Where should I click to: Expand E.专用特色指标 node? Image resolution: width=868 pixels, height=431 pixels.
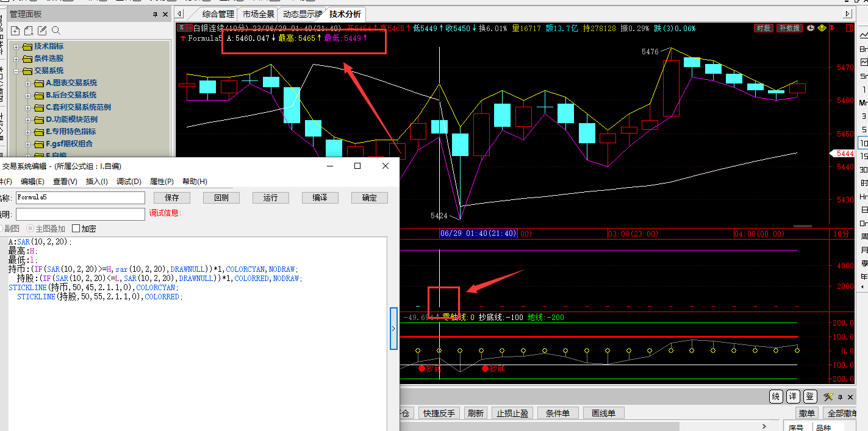click(x=28, y=132)
